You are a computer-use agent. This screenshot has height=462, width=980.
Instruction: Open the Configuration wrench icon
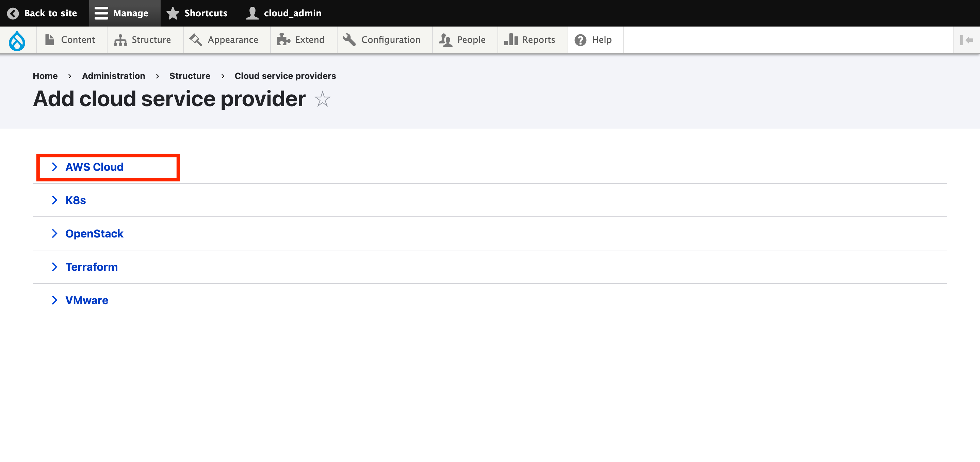click(x=349, y=39)
